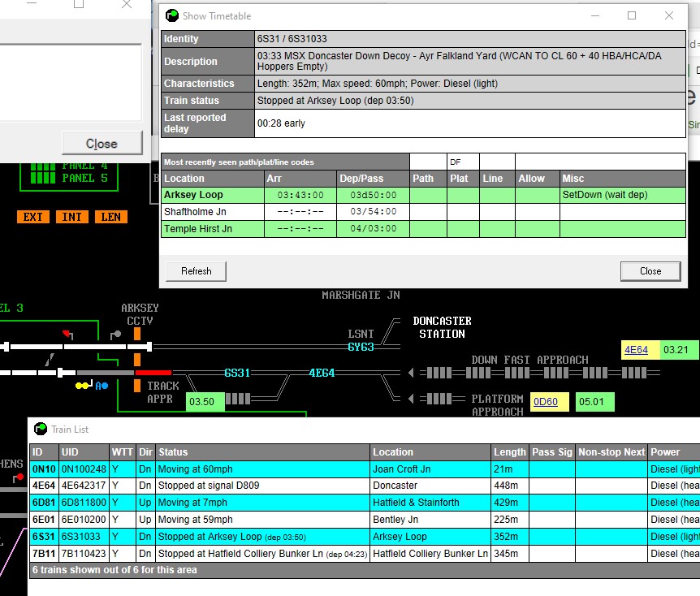Click the Dep/Pass column header in timetable
This screenshot has height=596, width=700.
[373, 178]
